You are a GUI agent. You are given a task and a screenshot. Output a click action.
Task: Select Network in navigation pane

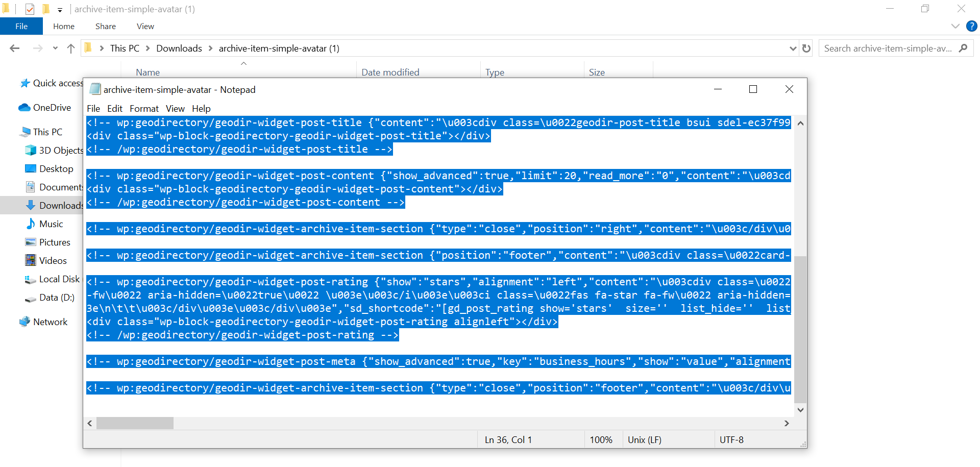coord(43,322)
